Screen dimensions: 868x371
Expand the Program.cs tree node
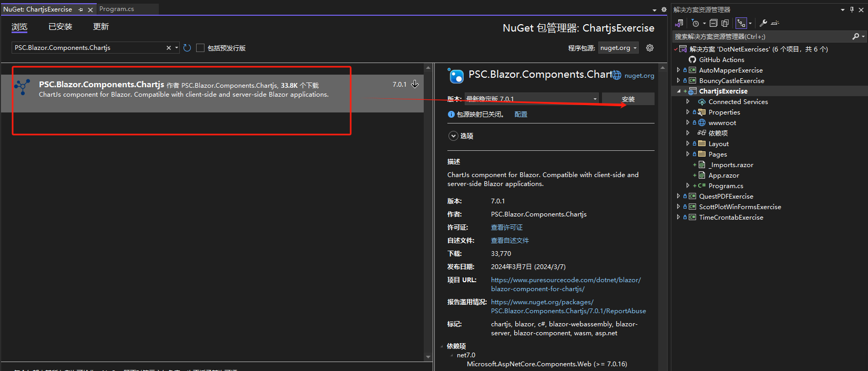(688, 185)
